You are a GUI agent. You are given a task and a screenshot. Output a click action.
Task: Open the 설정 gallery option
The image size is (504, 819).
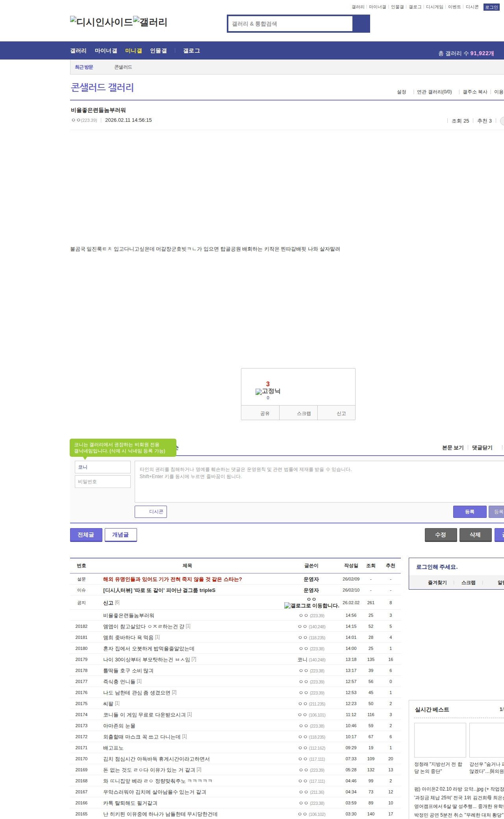click(x=401, y=92)
